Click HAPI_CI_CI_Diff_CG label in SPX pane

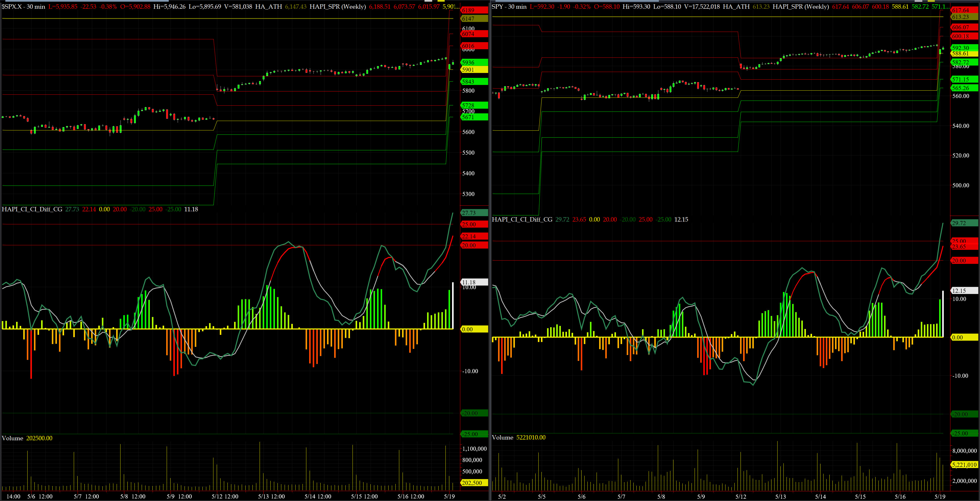click(32, 209)
